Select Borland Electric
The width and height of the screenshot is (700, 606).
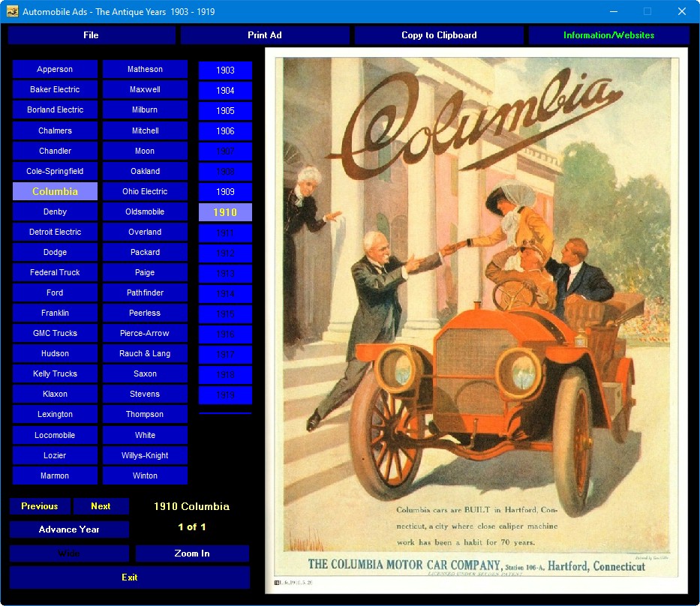coord(55,109)
